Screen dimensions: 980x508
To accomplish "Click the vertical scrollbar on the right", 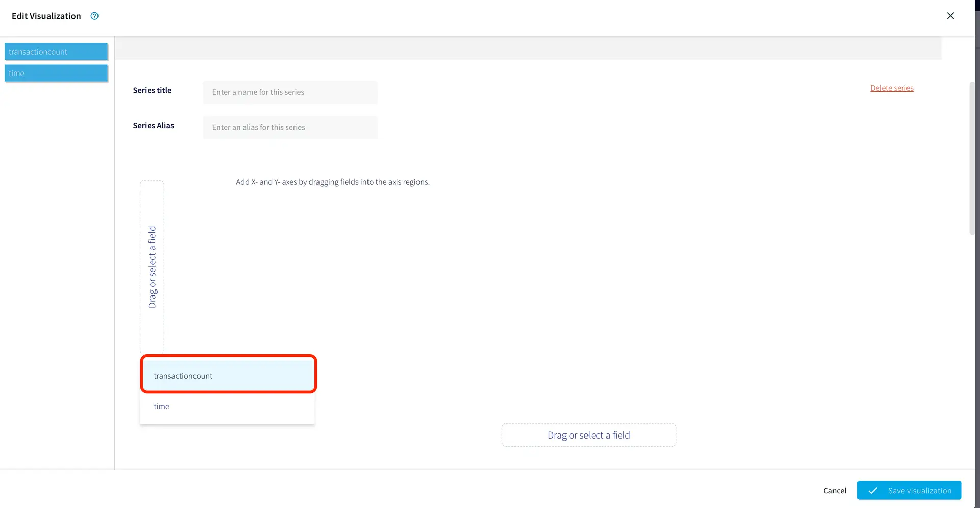I will click(972, 158).
